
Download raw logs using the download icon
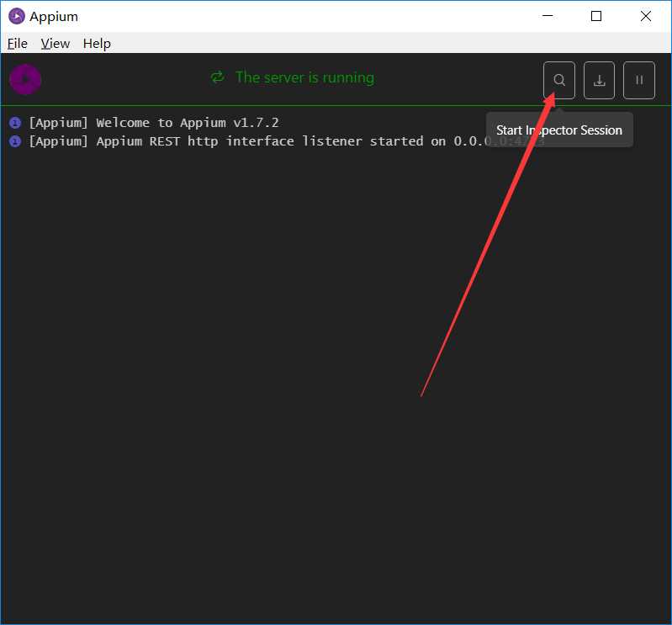tap(599, 80)
